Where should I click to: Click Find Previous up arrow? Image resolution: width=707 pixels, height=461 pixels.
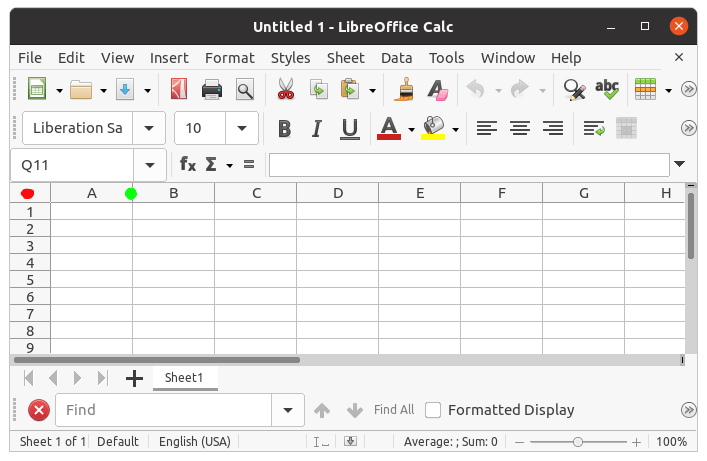(322, 410)
